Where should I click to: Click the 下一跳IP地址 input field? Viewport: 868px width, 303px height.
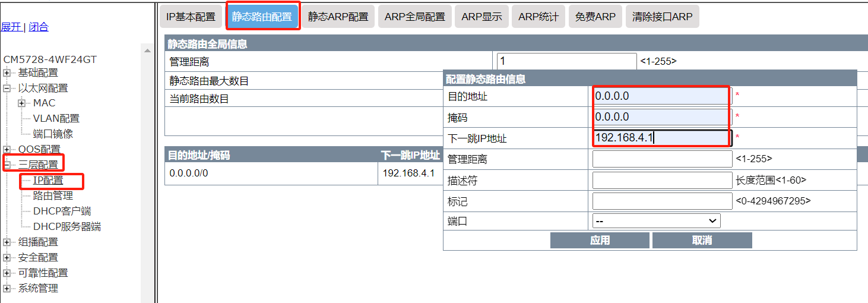662,138
